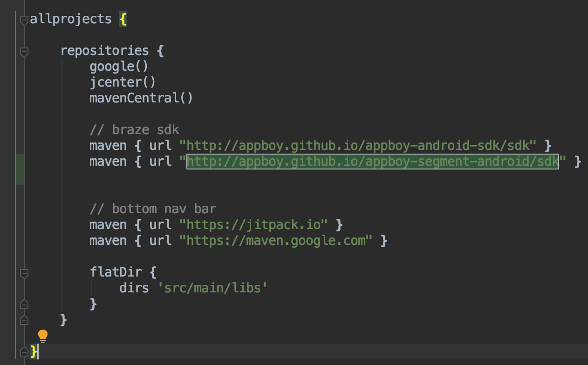Click the highlighted appboy-segment-android URL
Image resolution: width=588 pixels, height=365 pixels.
(372, 161)
